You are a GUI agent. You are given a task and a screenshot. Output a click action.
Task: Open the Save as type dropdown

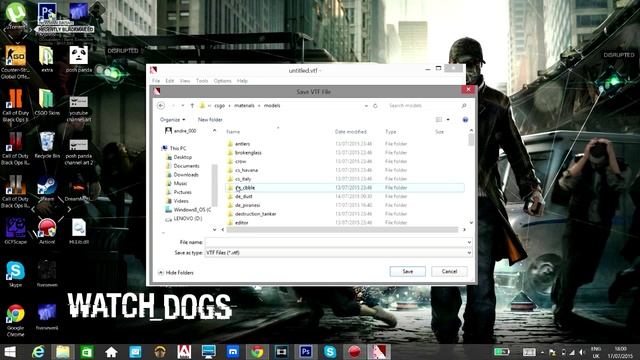[x=338, y=253]
